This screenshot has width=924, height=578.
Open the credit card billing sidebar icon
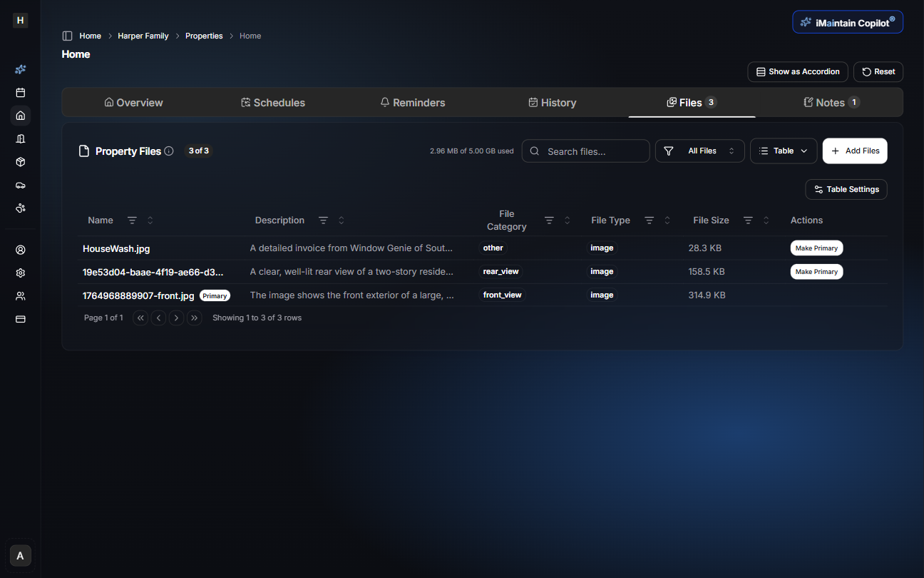[x=21, y=319]
